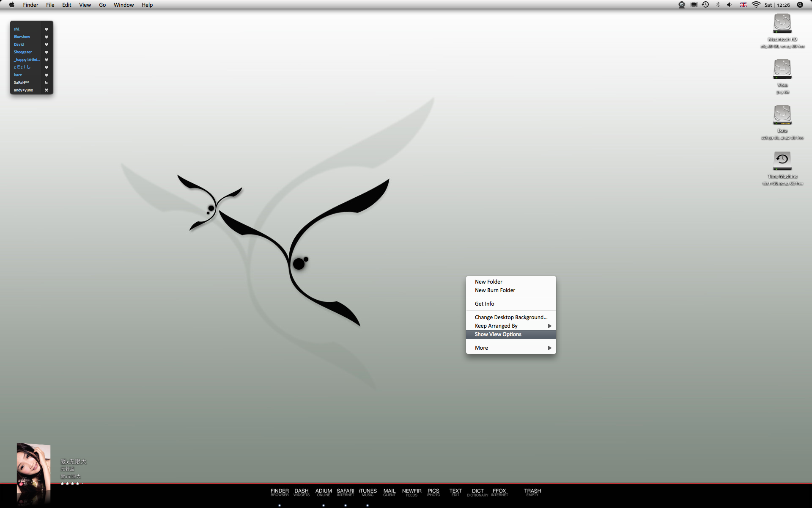The height and width of the screenshot is (508, 812).
Task: Click the heart icon beside Shoegazer
Action: point(47,52)
